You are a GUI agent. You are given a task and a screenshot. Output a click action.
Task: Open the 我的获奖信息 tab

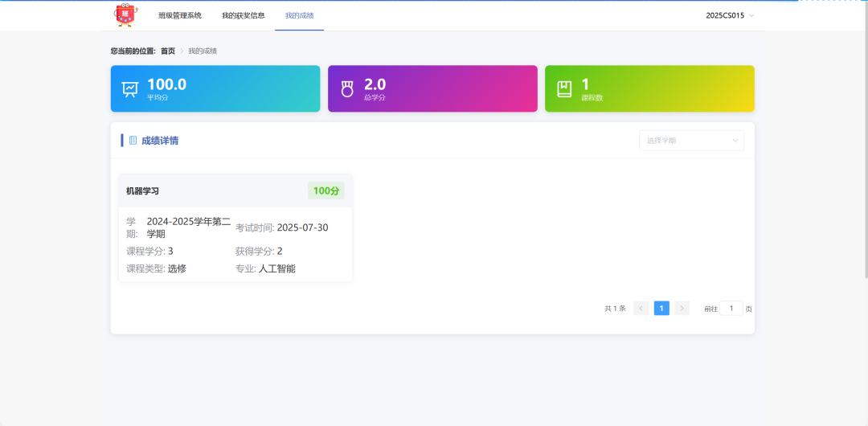pos(243,15)
